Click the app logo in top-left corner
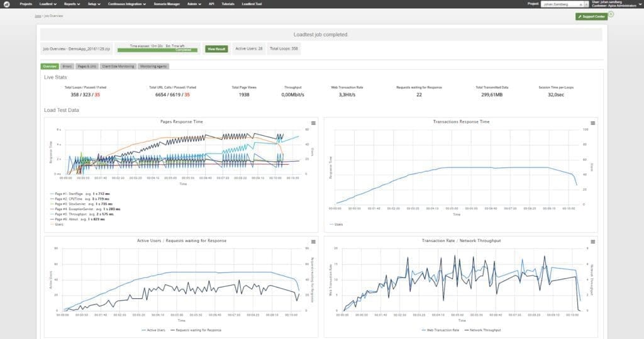This screenshot has width=644, height=339. [x=6, y=3]
